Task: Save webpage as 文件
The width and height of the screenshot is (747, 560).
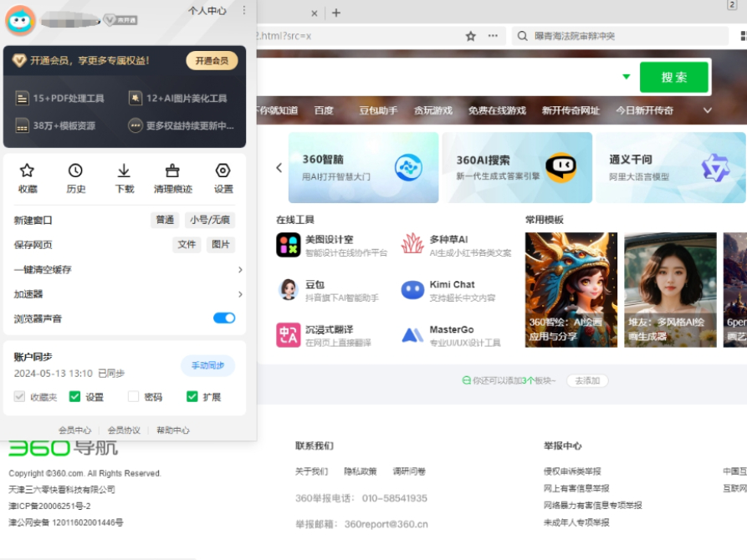Action: point(187,244)
